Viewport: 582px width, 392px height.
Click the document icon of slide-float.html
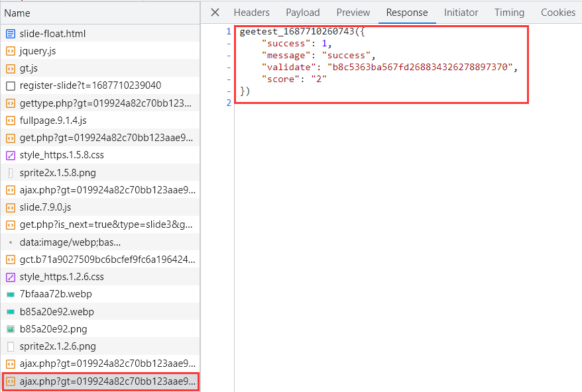(x=11, y=34)
